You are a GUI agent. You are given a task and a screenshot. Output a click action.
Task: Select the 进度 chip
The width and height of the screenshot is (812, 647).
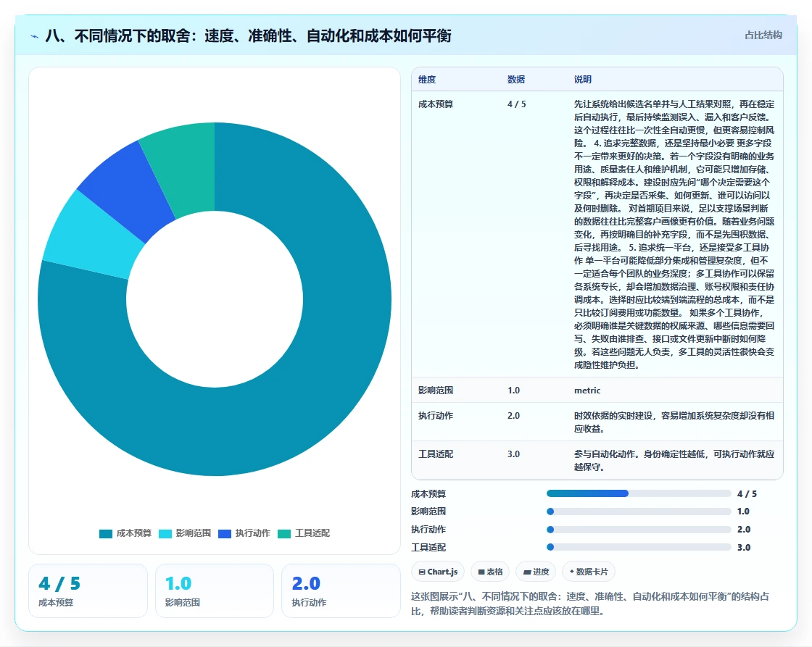(x=536, y=572)
